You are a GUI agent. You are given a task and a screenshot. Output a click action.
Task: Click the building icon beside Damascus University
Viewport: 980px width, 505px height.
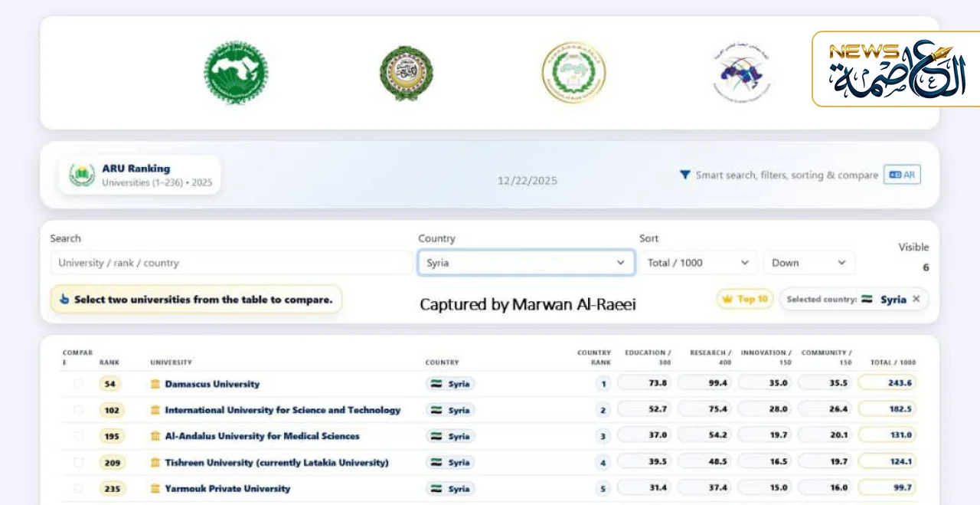(x=155, y=384)
